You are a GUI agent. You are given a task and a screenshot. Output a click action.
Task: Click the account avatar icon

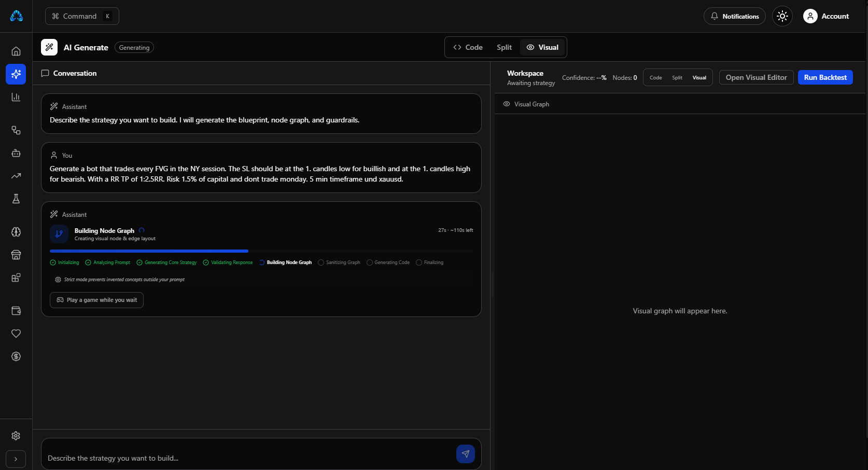810,16
